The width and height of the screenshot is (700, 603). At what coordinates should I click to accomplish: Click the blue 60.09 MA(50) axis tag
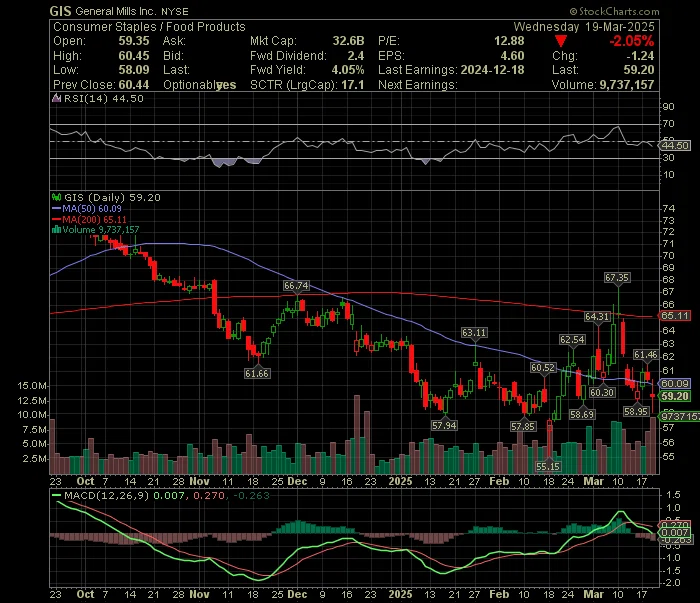675,383
